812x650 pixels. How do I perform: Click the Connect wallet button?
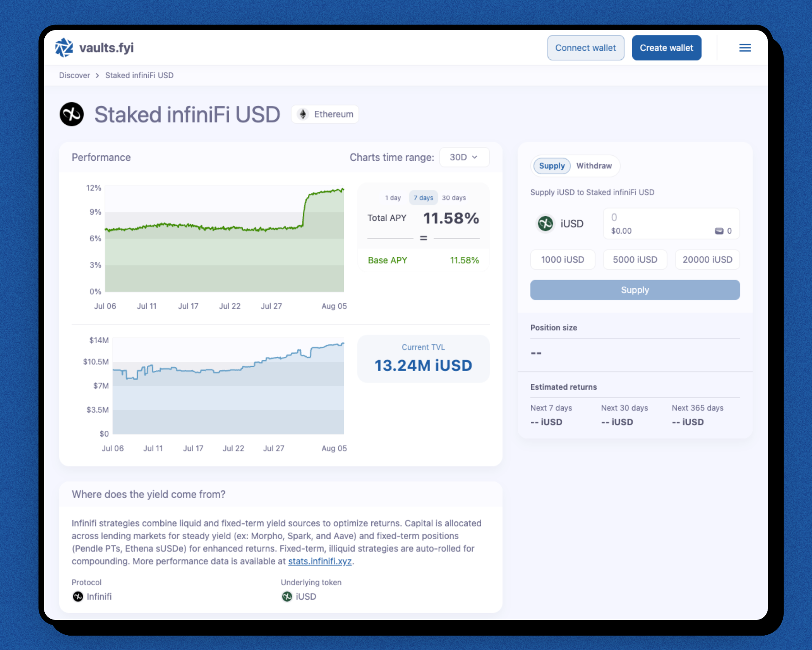(x=585, y=48)
